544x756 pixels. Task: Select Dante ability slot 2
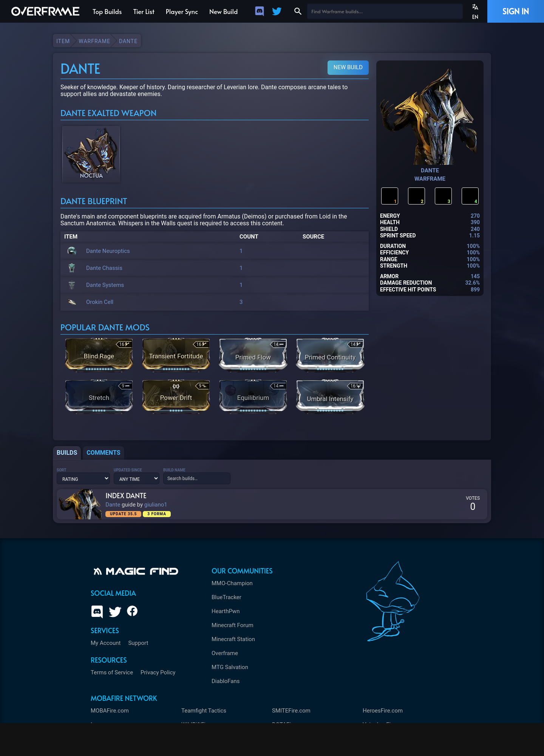point(416,196)
